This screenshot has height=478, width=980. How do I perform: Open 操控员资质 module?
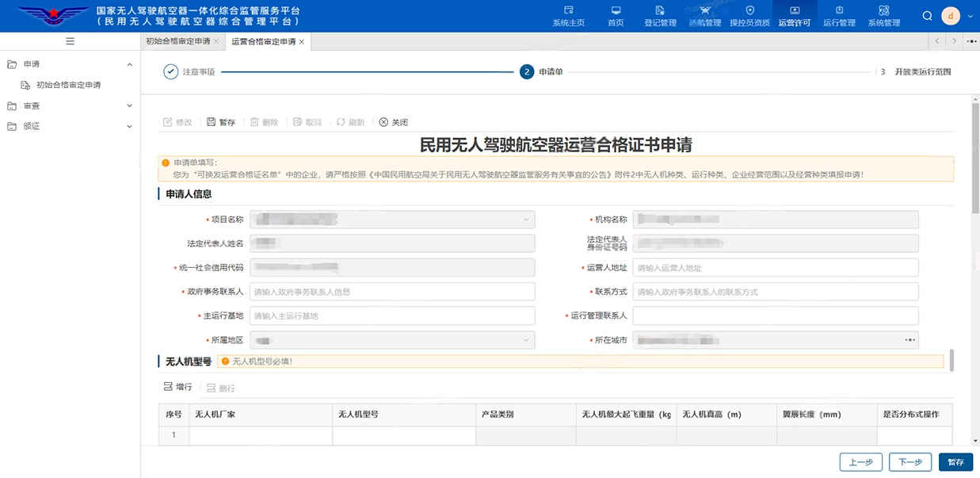coord(749,16)
